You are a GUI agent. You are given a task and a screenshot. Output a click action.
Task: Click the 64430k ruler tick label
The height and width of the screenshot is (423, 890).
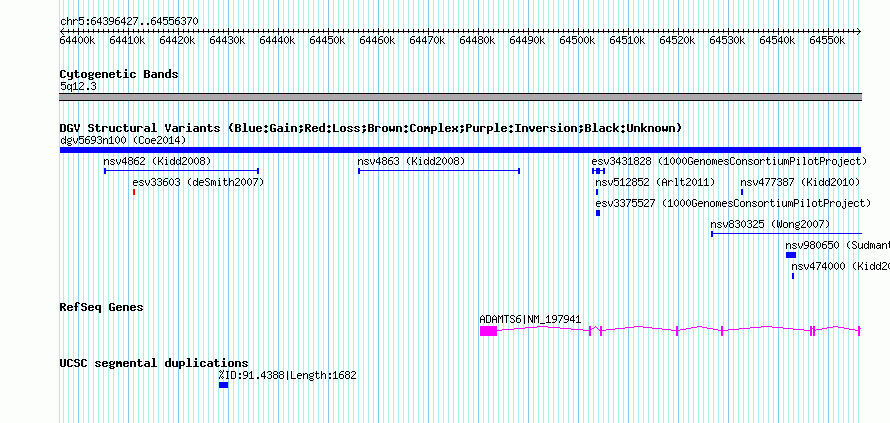click(x=228, y=40)
